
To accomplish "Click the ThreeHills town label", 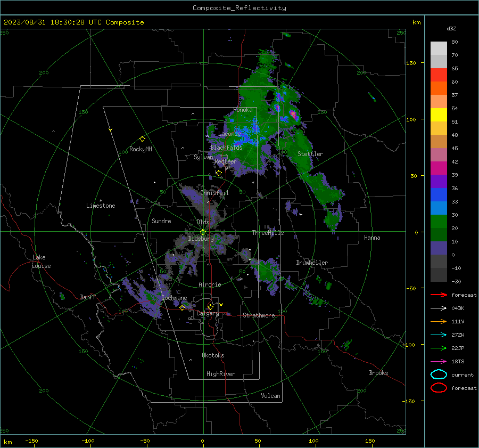I will [x=268, y=233].
